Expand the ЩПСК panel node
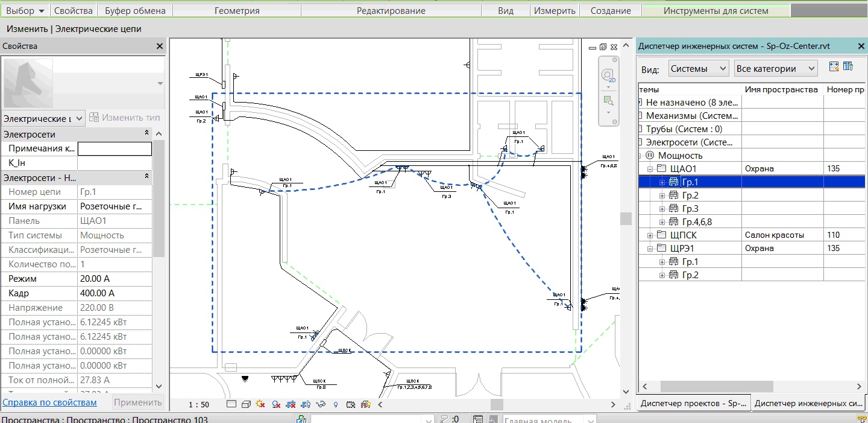The image size is (868, 423). point(650,235)
